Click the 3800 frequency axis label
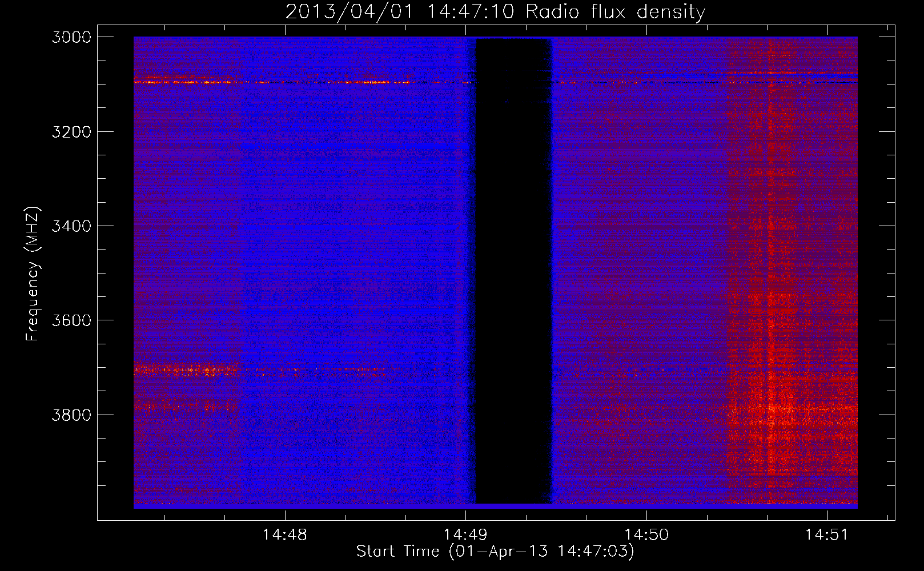 (71, 415)
